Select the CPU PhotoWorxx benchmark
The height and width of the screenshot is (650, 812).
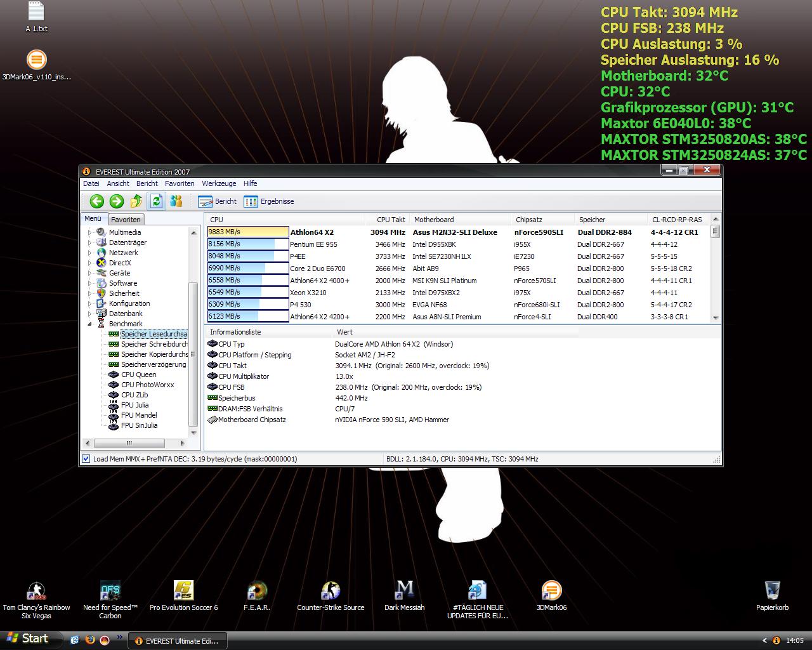pyautogui.click(x=147, y=385)
